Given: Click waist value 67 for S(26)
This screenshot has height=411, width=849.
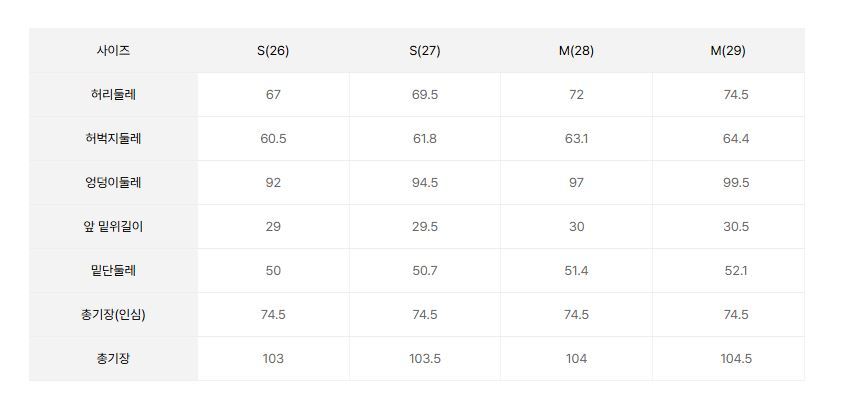Looking at the screenshot, I should [x=273, y=95].
